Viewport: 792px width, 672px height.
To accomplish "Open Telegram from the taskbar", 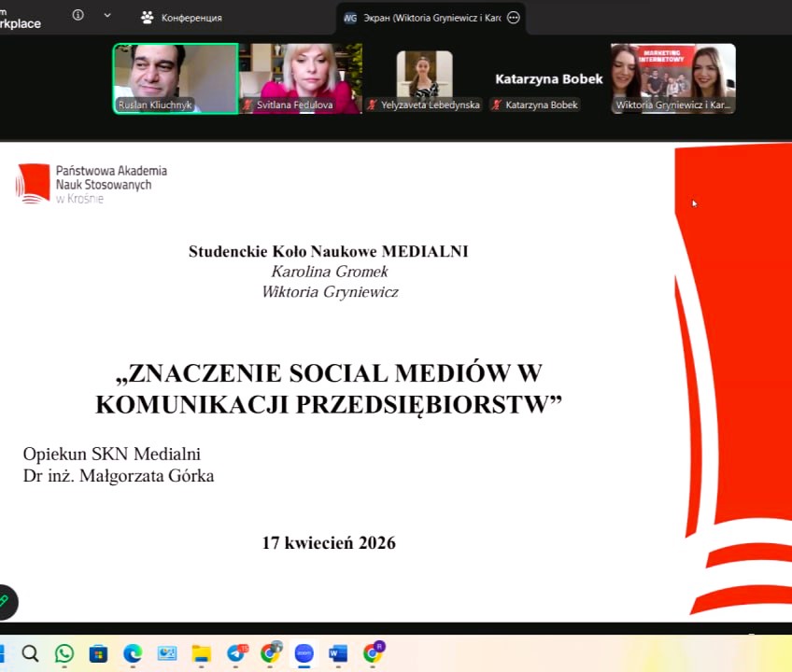I will pyautogui.click(x=235, y=653).
